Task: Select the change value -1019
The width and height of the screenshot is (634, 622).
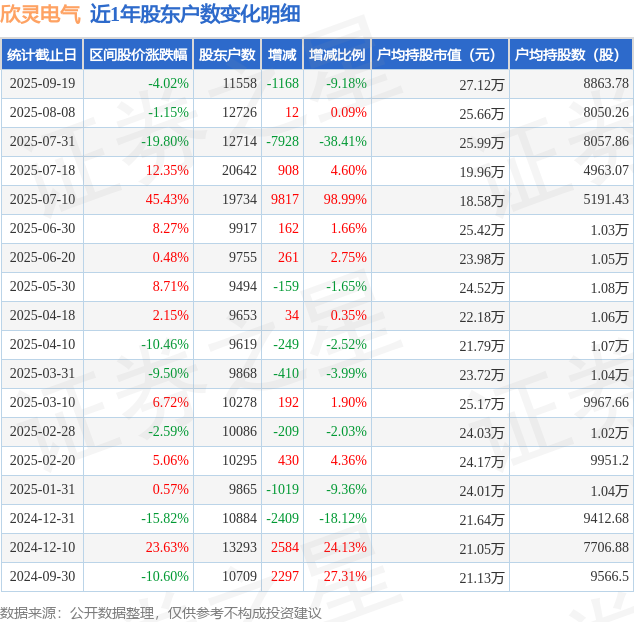Action: (283, 489)
